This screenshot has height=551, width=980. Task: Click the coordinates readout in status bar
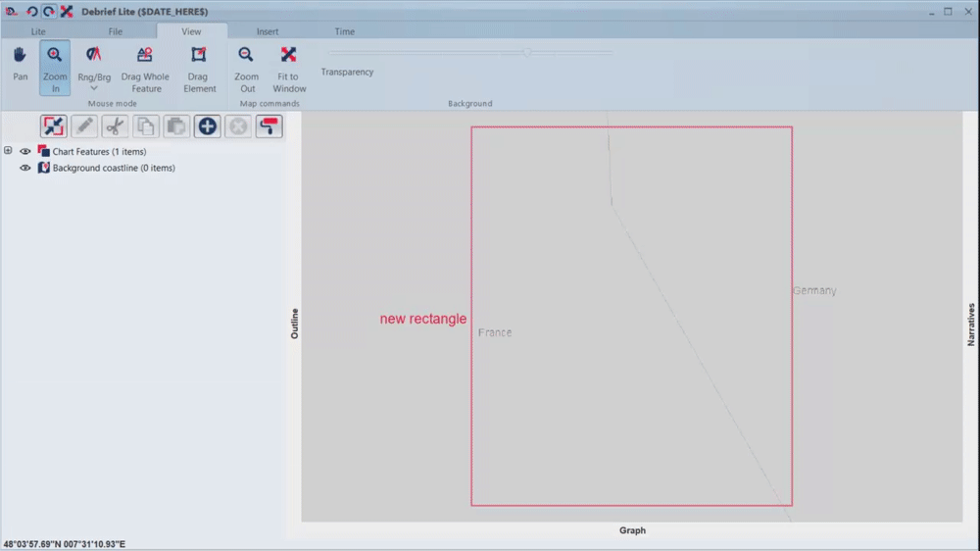point(65,544)
